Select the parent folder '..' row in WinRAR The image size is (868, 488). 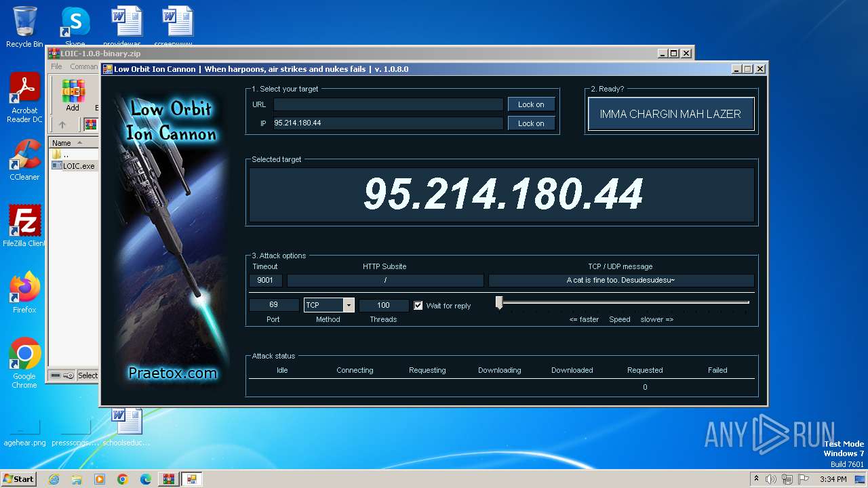coord(75,155)
